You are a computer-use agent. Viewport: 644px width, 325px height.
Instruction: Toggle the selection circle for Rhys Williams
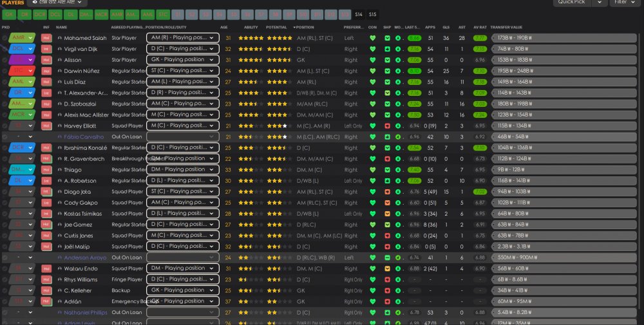coord(5,279)
